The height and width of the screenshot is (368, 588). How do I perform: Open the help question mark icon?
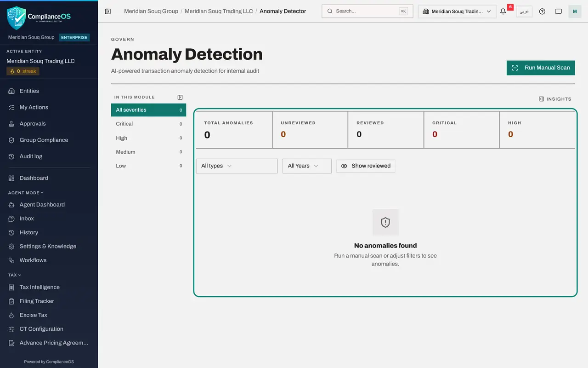click(542, 11)
